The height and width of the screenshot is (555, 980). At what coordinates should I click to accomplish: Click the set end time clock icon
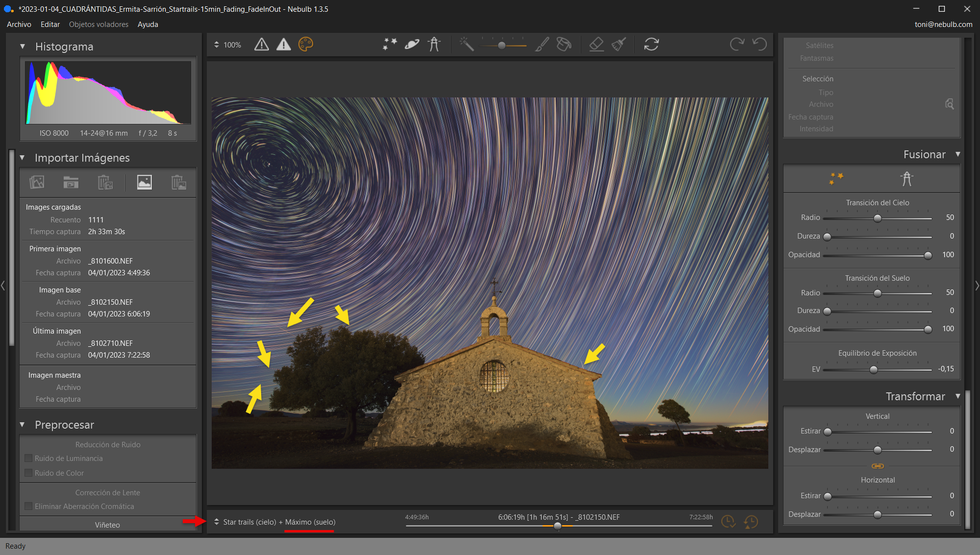(x=751, y=522)
